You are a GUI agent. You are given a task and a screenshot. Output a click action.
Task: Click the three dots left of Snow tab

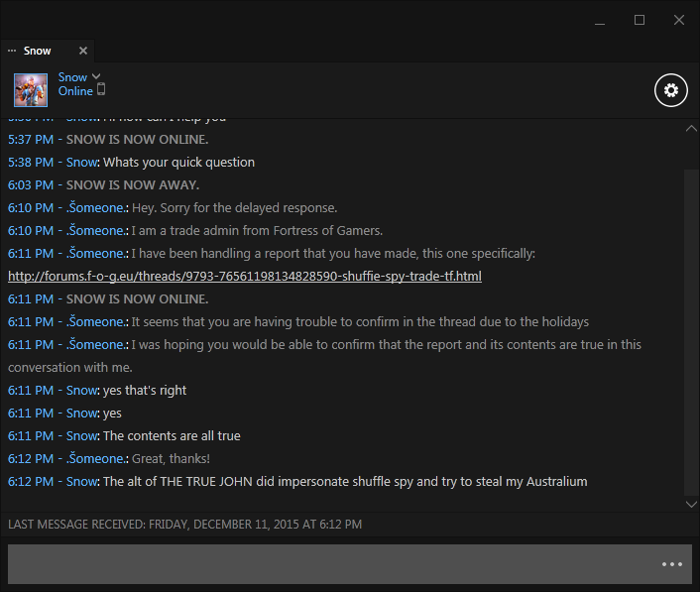12,51
